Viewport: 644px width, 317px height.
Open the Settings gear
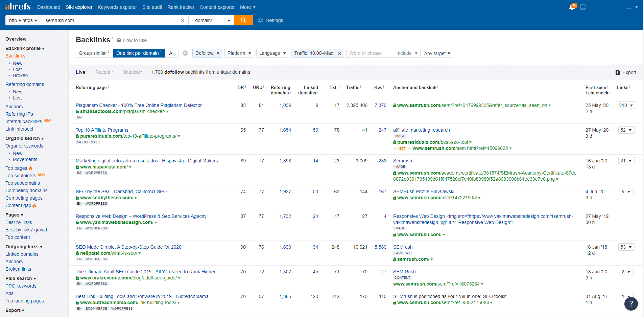(x=260, y=20)
